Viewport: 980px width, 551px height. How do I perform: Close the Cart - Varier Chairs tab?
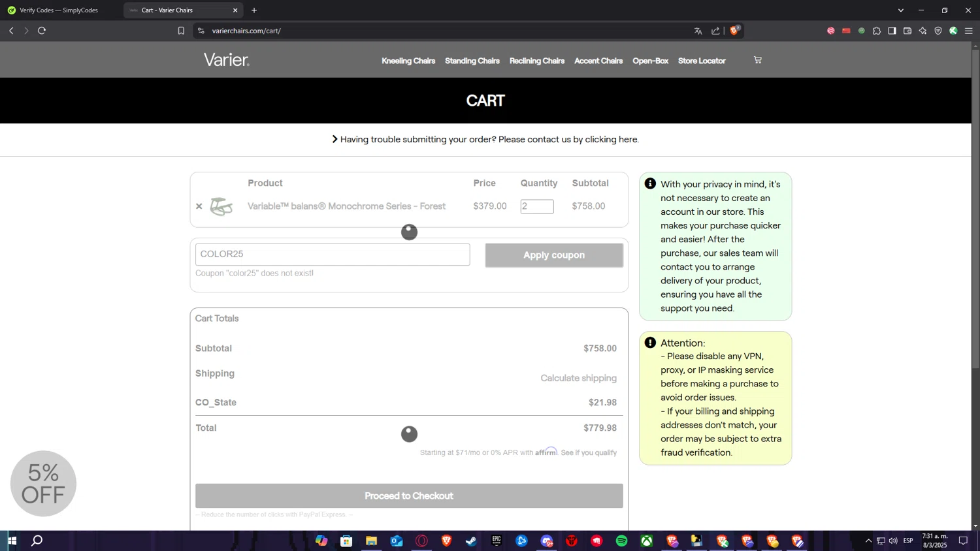tap(235, 10)
